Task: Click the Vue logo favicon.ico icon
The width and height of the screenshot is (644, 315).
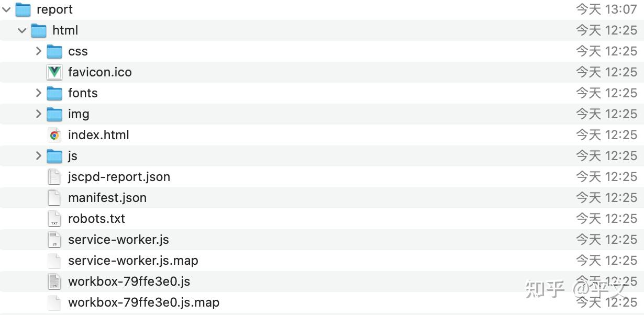Action: coord(54,72)
